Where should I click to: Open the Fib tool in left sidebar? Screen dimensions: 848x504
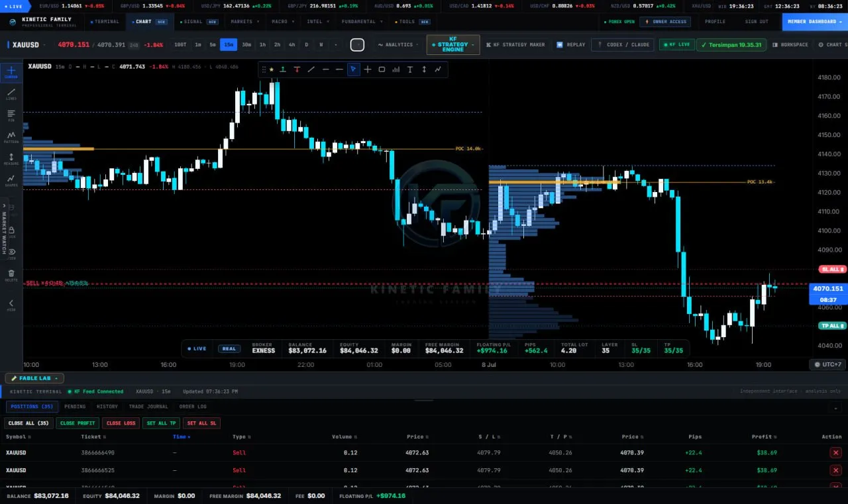[x=11, y=115]
